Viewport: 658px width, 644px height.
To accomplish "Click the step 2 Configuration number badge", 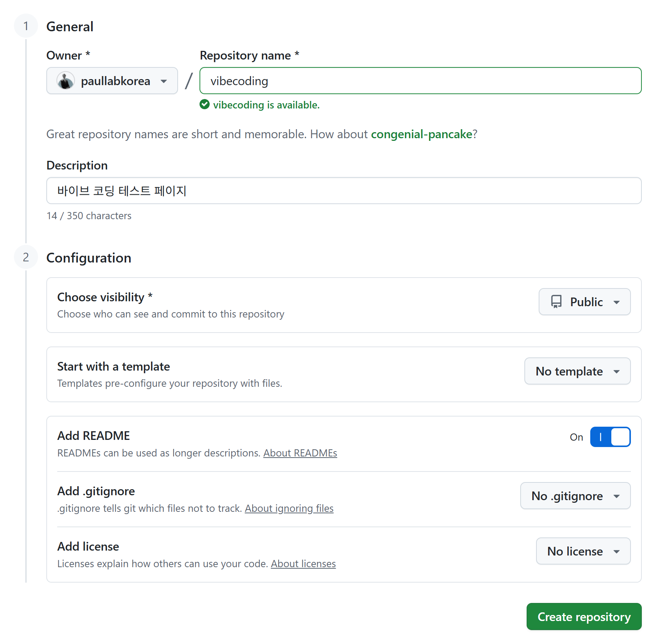I will click(x=26, y=257).
